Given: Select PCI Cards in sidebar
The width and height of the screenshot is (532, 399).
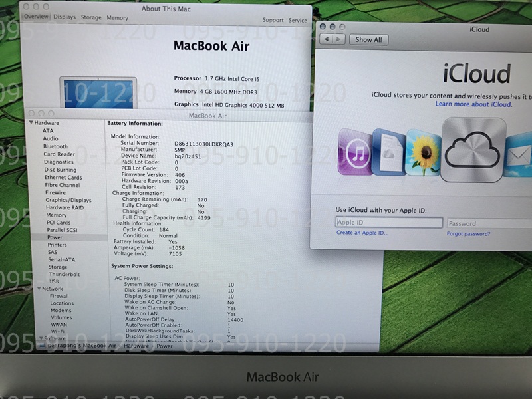Looking at the screenshot, I should coord(59,223).
